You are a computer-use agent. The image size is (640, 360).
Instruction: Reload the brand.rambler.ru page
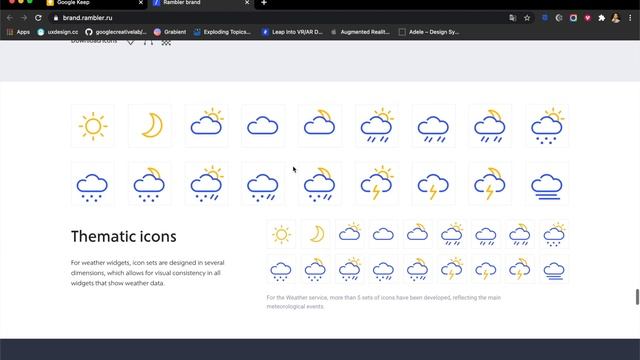click(x=38, y=18)
